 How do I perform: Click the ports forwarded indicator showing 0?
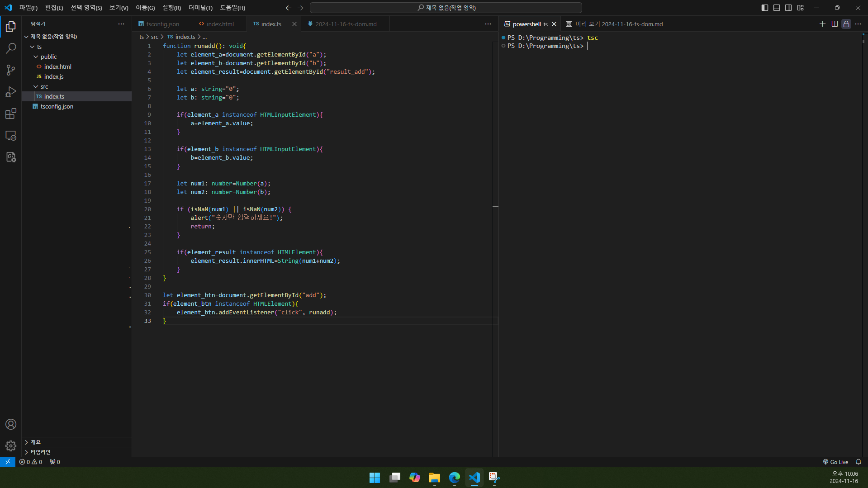[55, 462]
